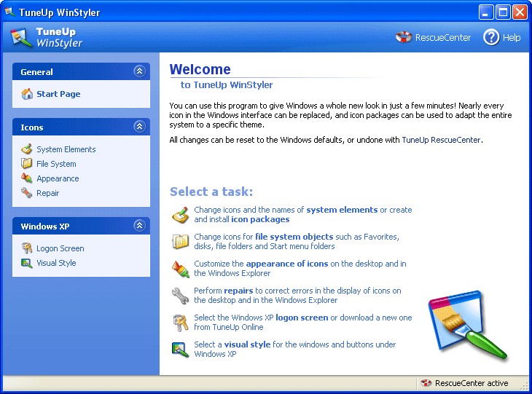The height and width of the screenshot is (394, 532).
Task: Click the Repair wrench icon in sidebar
Action: tap(27, 193)
